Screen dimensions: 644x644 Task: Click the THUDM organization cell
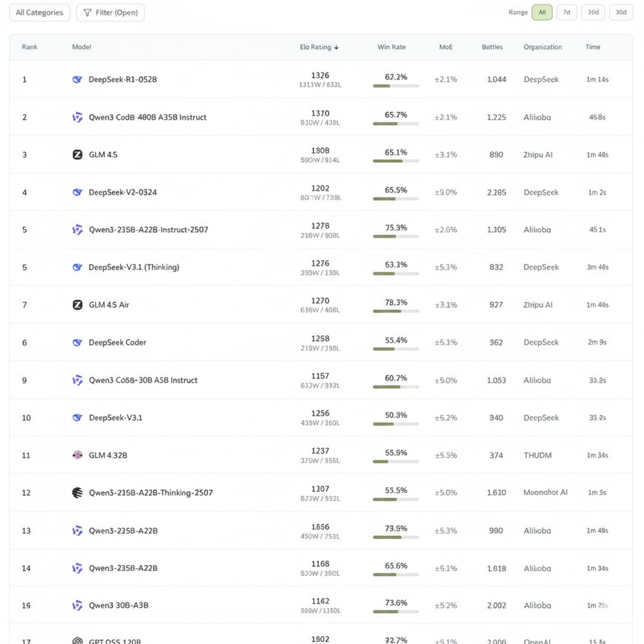(x=538, y=455)
